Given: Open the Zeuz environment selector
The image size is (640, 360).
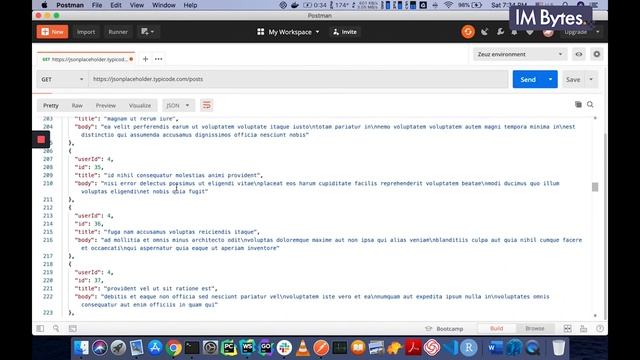Looking at the screenshot, I should (x=520, y=54).
